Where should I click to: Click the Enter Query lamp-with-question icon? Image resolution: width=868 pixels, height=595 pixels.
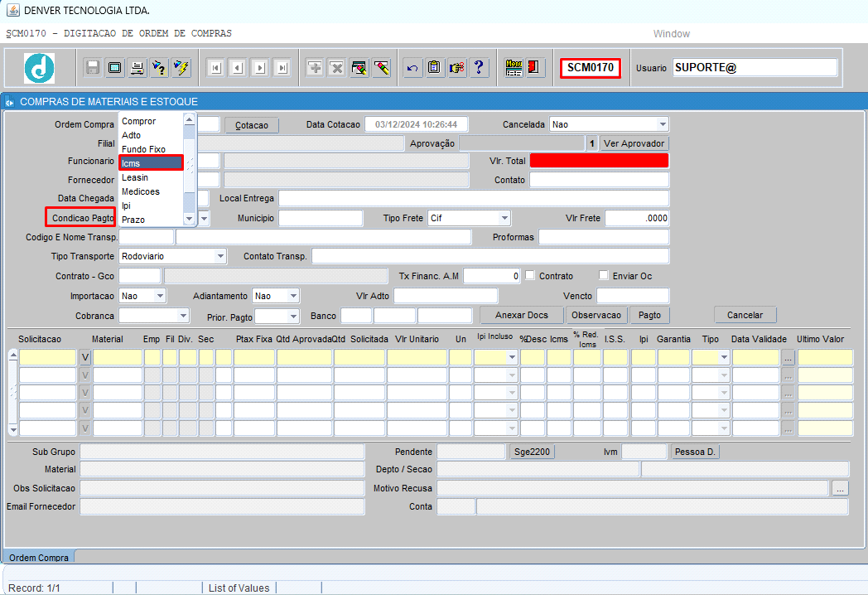[159, 68]
